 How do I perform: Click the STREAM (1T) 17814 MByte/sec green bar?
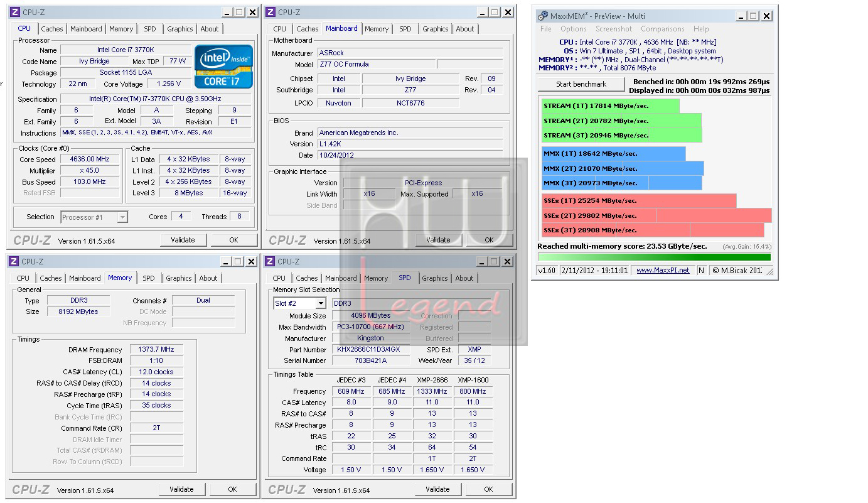coord(610,106)
